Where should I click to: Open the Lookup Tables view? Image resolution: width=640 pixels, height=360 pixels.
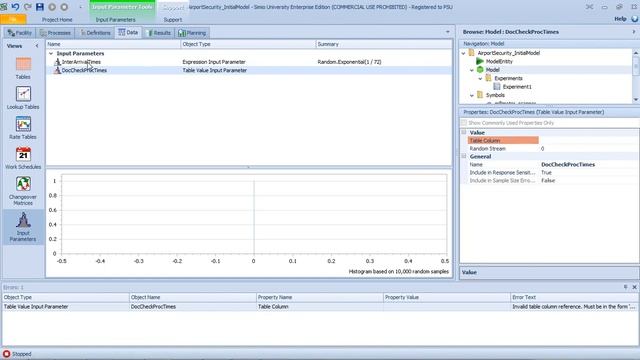[x=23, y=98]
